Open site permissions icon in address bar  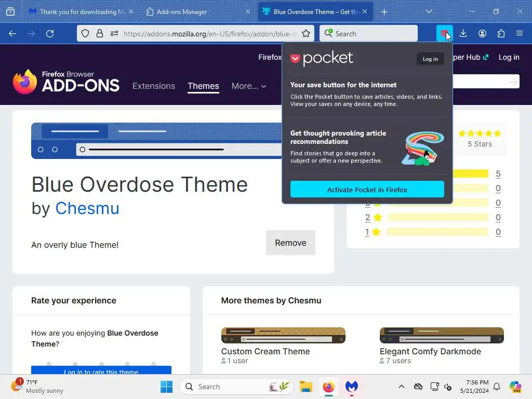pyautogui.click(x=114, y=34)
